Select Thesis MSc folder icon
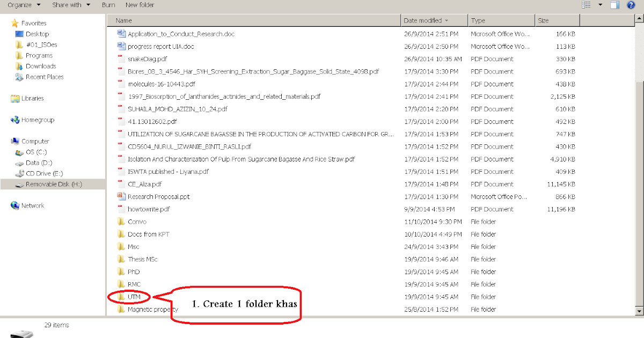 [121, 259]
